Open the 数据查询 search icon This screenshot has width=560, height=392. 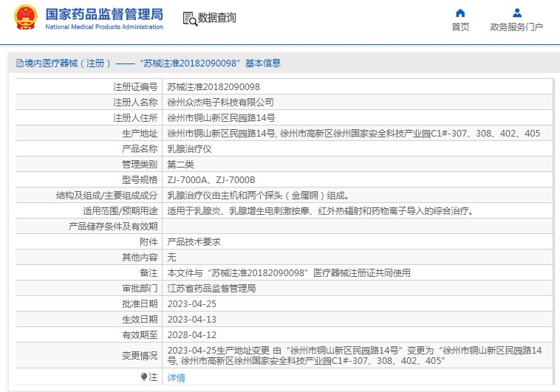pyautogui.click(x=190, y=18)
